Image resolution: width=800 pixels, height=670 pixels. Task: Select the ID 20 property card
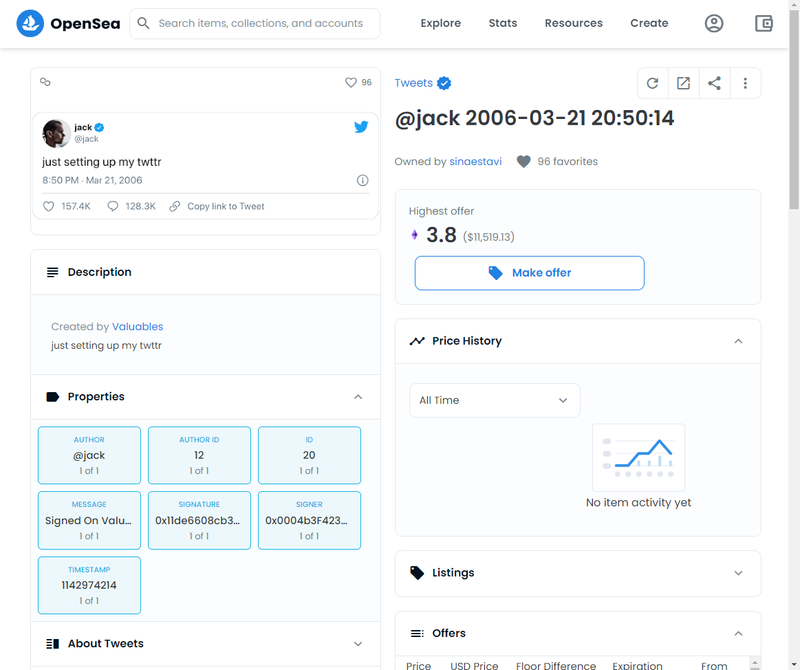click(309, 455)
